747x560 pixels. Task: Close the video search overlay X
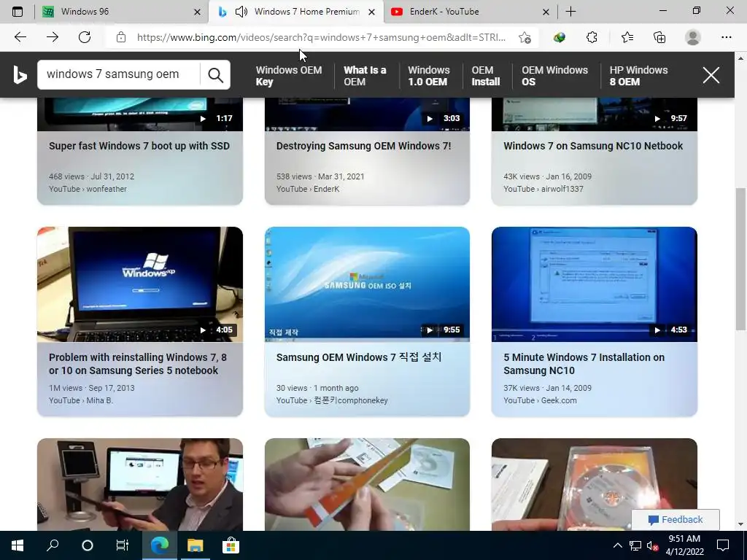711,75
